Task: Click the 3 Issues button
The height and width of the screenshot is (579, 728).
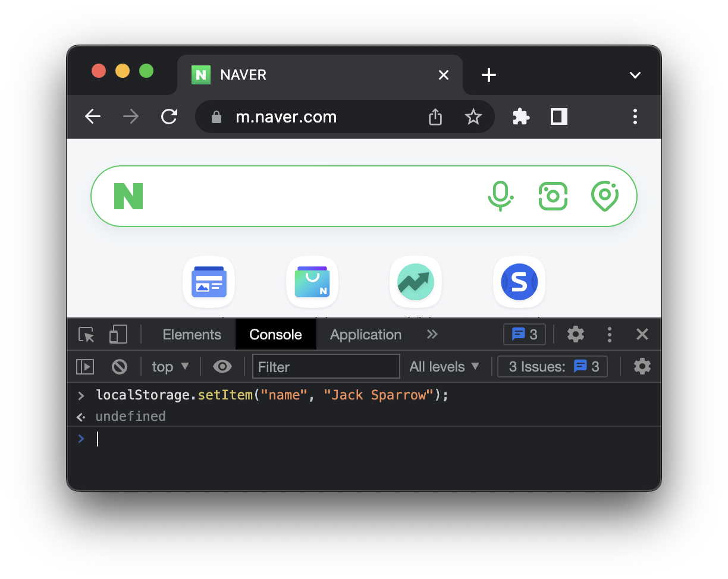Action: click(x=553, y=367)
